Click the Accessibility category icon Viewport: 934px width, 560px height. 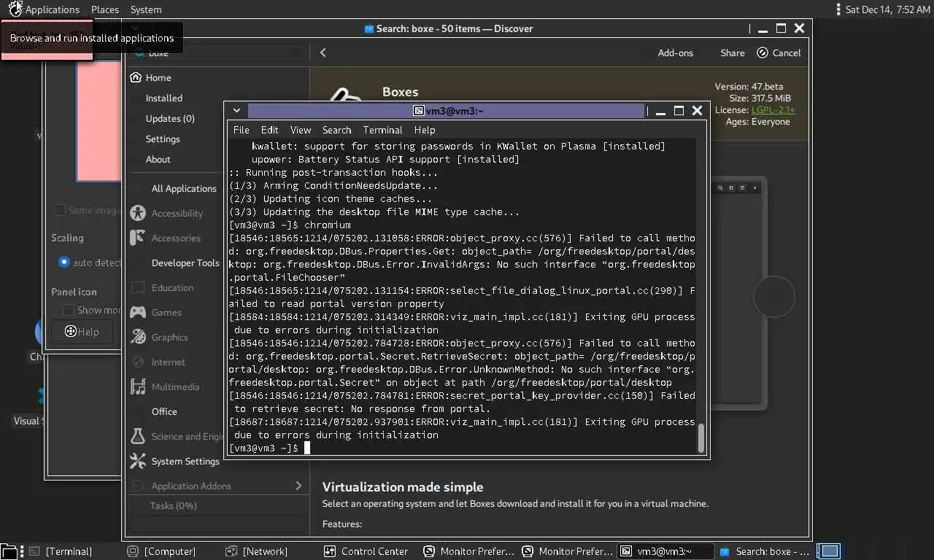coord(137,213)
